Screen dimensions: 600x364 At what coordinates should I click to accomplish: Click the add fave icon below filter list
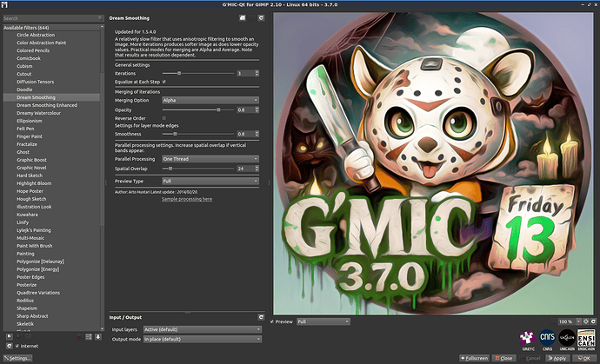[10, 336]
